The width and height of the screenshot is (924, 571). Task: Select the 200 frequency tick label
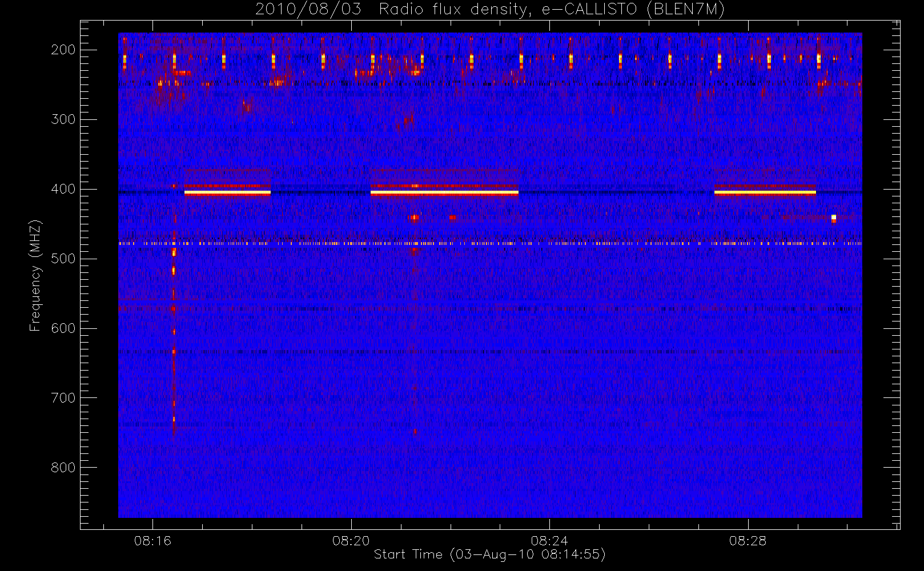[x=63, y=50]
